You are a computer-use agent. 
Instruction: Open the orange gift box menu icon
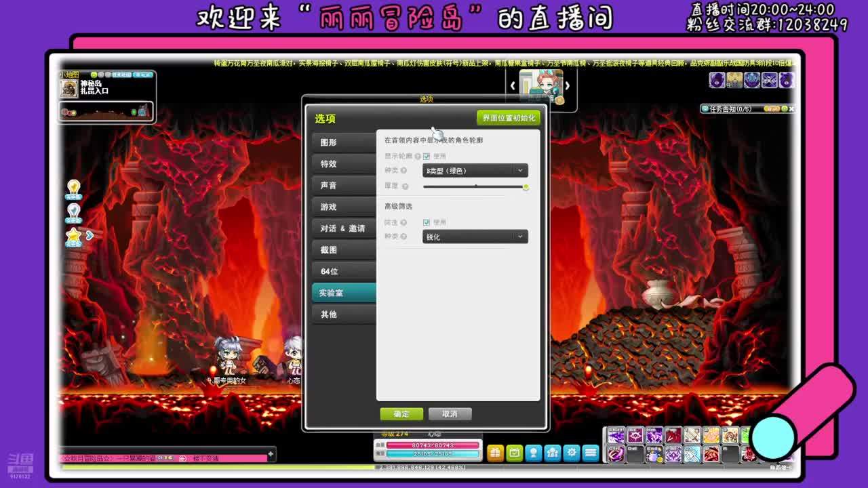click(496, 453)
